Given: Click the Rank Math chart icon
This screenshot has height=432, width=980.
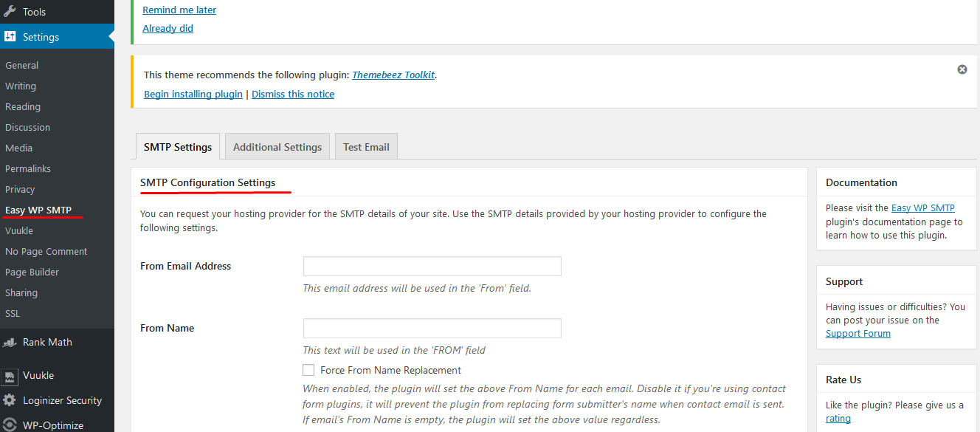Looking at the screenshot, I should pos(10,342).
